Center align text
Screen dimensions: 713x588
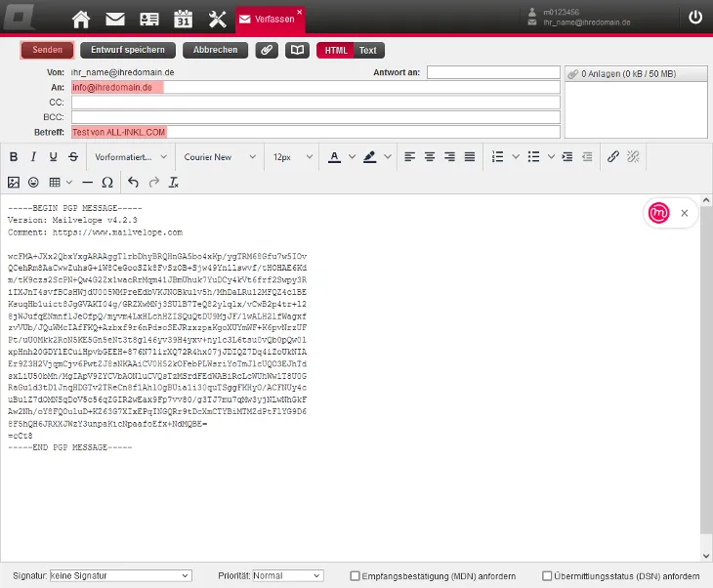coord(430,157)
